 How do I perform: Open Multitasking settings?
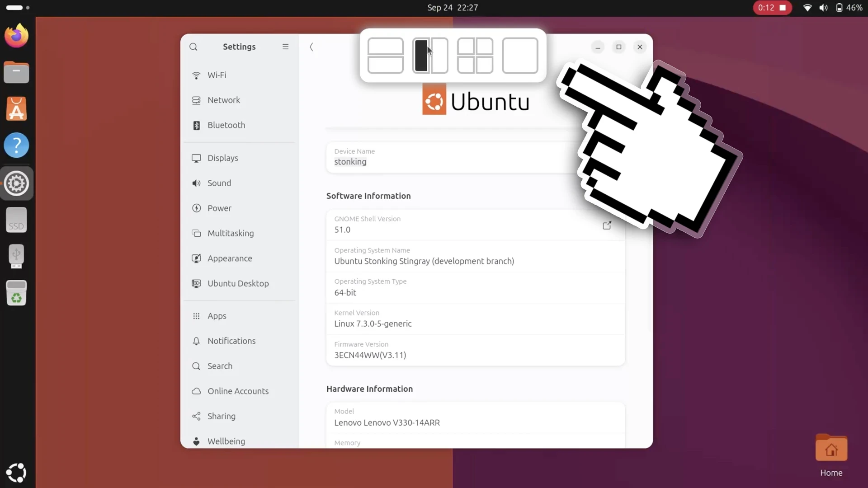coord(240,233)
